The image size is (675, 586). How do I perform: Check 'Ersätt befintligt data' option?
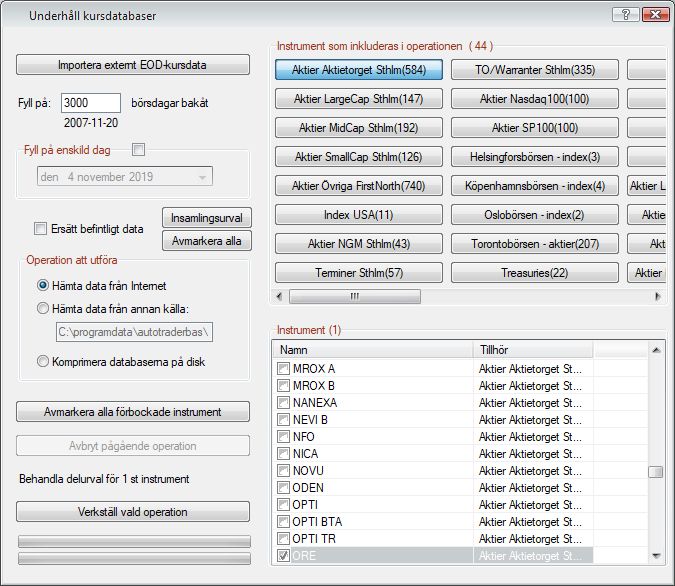[40, 228]
